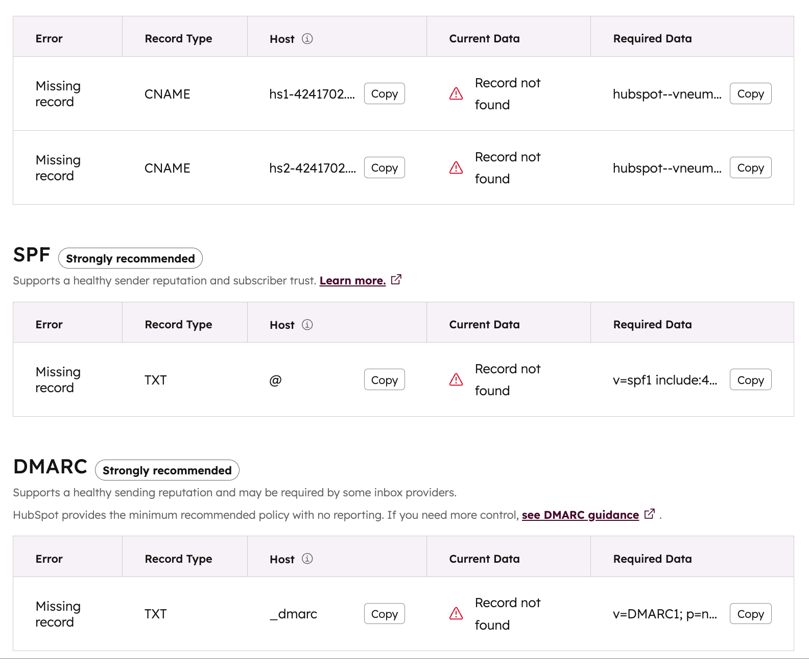Open the see DMARC guidance link

point(580,515)
